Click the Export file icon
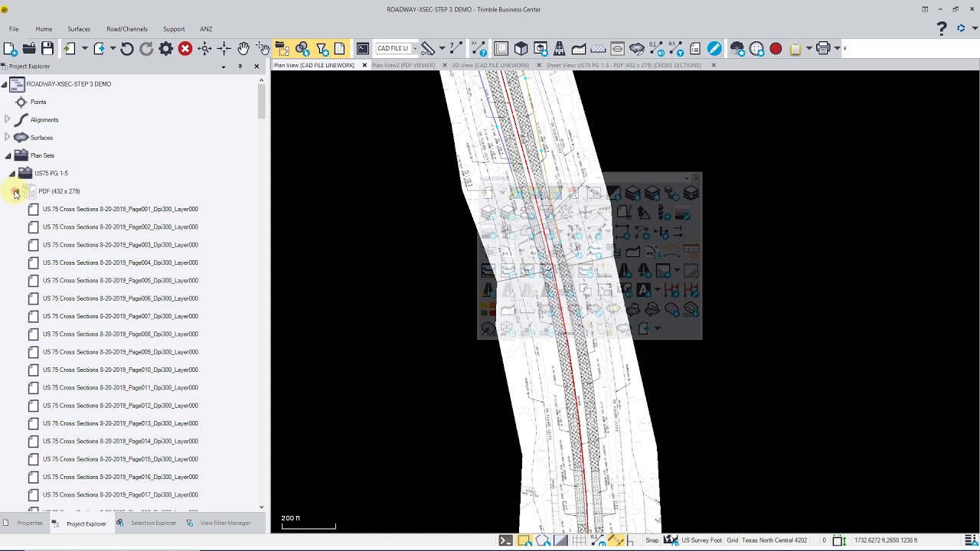980x551 pixels. coord(99,48)
